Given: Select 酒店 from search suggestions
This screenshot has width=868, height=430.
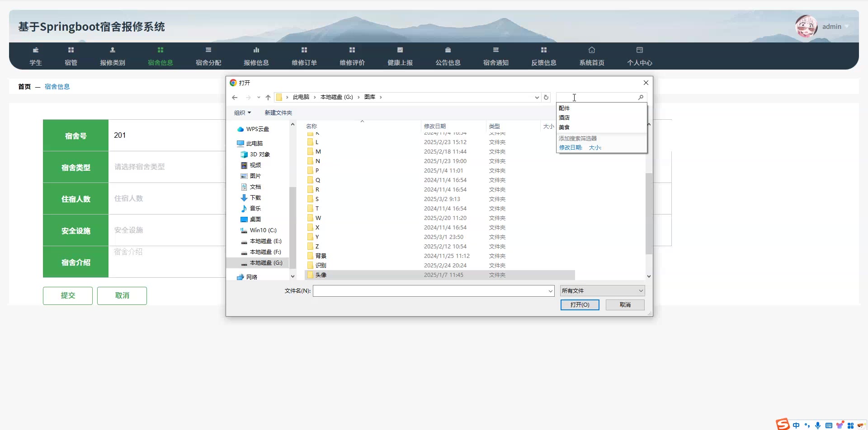Looking at the screenshot, I should coord(564,118).
